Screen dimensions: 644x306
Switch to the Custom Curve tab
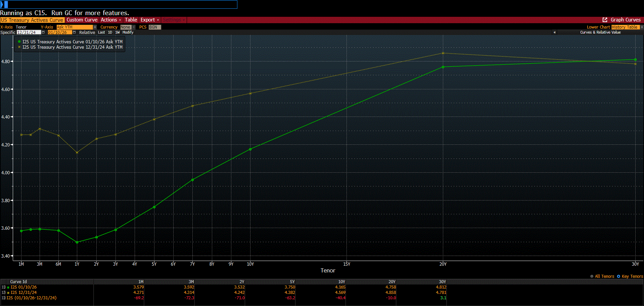pyautogui.click(x=82, y=20)
